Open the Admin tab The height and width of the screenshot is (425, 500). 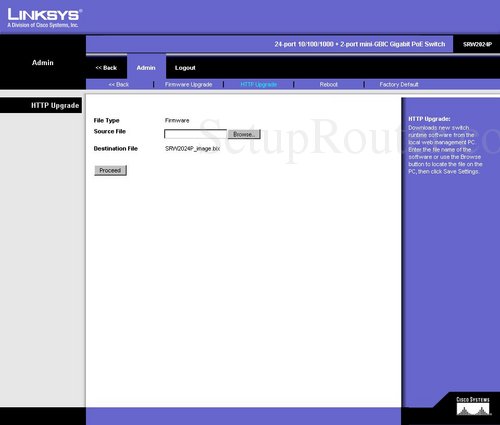click(x=146, y=68)
